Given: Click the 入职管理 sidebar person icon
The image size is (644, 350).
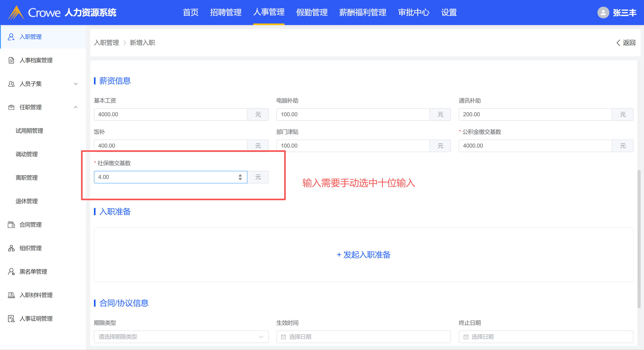Looking at the screenshot, I should (x=11, y=37).
